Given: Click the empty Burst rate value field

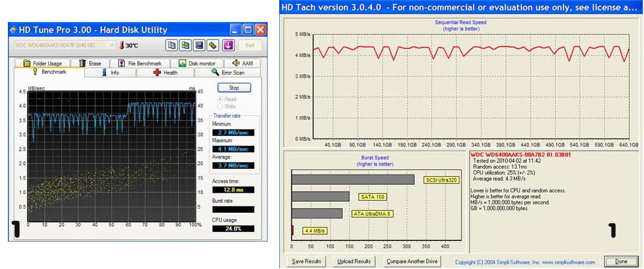Looking at the screenshot, I should coord(233,209).
